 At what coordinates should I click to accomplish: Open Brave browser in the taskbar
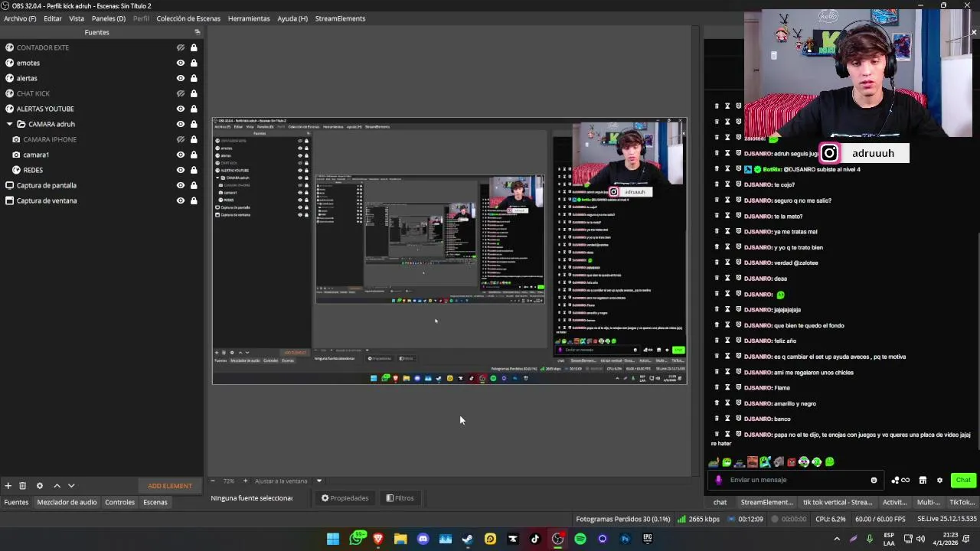pyautogui.click(x=378, y=539)
